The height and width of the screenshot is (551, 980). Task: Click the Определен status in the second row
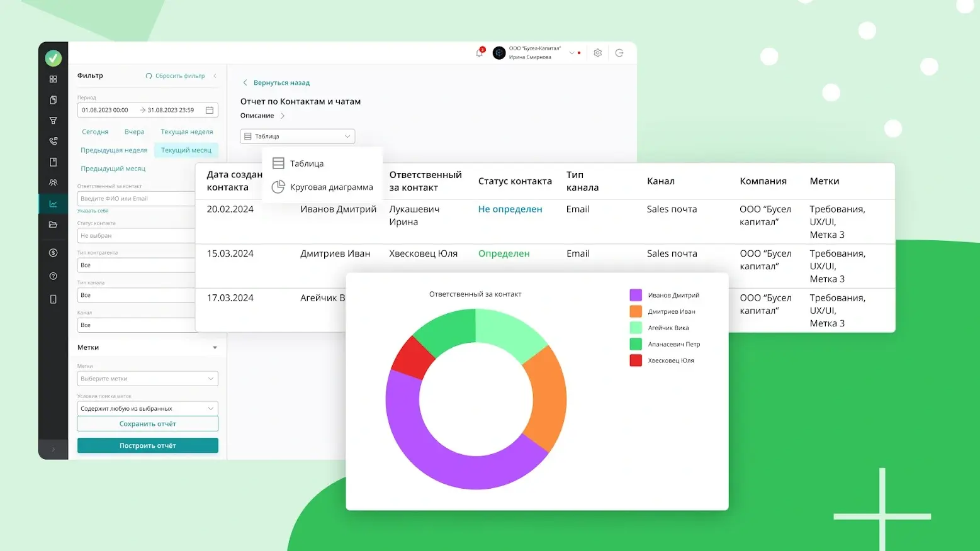point(504,253)
